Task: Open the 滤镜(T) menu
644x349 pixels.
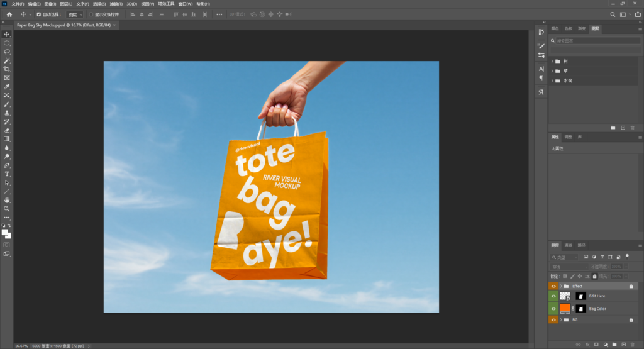Action: [x=116, y=4]
